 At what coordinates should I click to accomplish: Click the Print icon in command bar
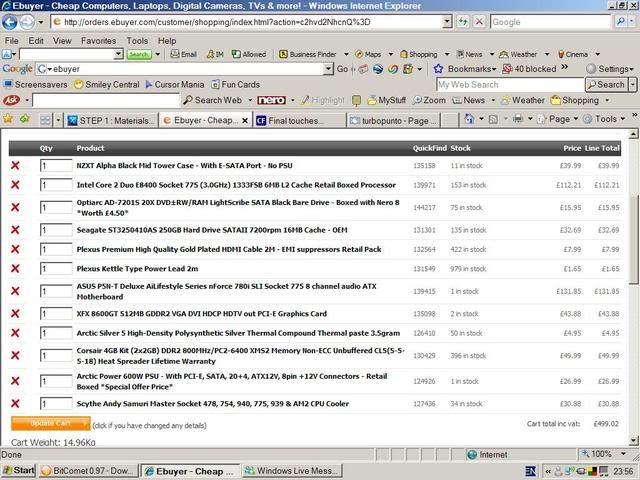(518, 119)
